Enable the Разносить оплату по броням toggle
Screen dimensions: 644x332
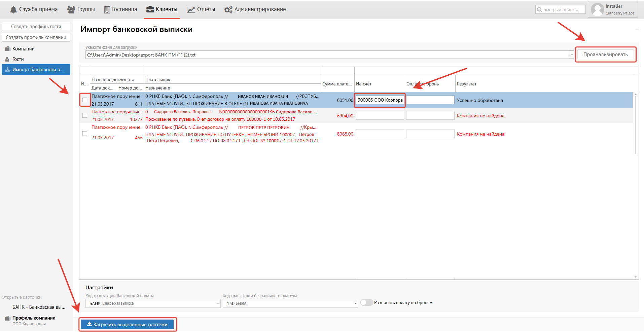(x=366, y=302)
